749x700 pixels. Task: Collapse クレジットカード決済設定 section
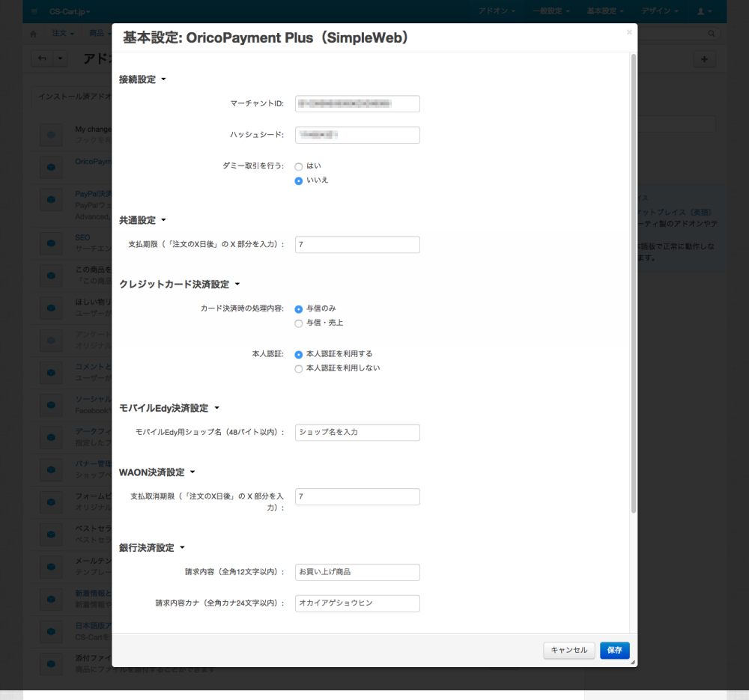click(x=179, y=284)
